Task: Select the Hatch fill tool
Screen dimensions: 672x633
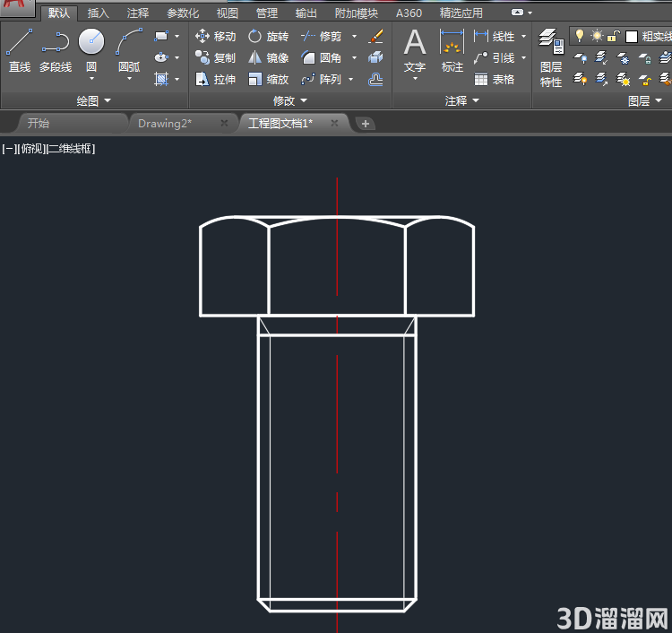Action: tap(161, 79)
